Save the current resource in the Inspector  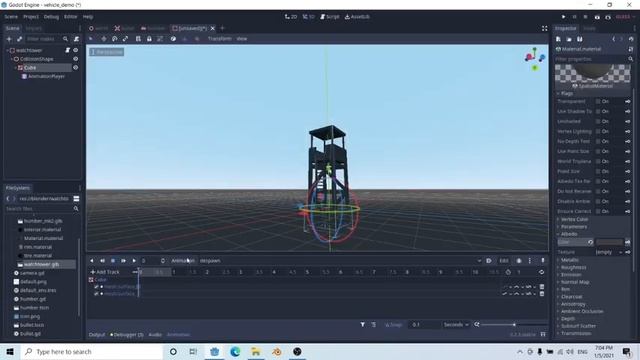580,39
